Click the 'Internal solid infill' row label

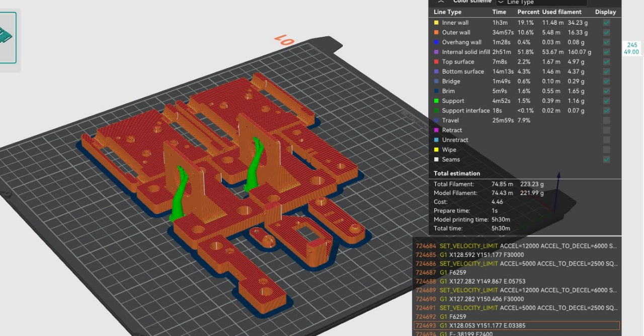[x=466, y=52]
